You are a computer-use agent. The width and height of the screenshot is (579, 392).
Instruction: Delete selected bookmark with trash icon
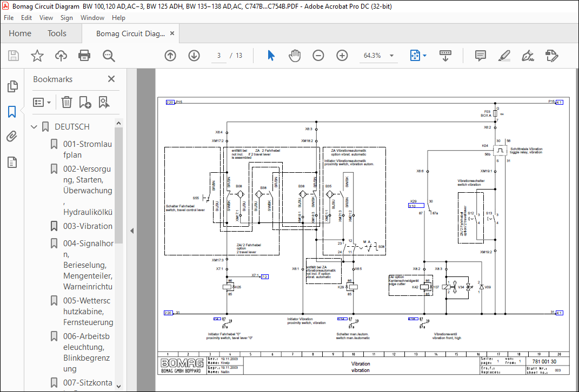click(66, 102)
